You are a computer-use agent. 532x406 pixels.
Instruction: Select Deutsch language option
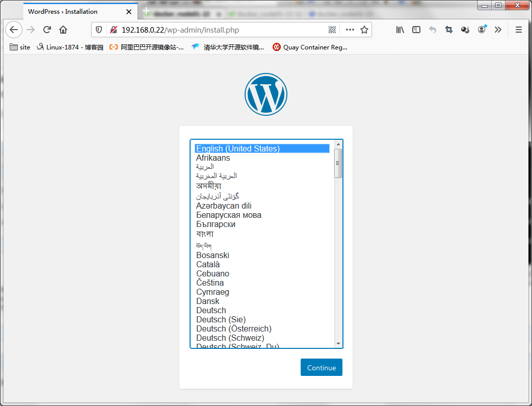coord(262,310)
